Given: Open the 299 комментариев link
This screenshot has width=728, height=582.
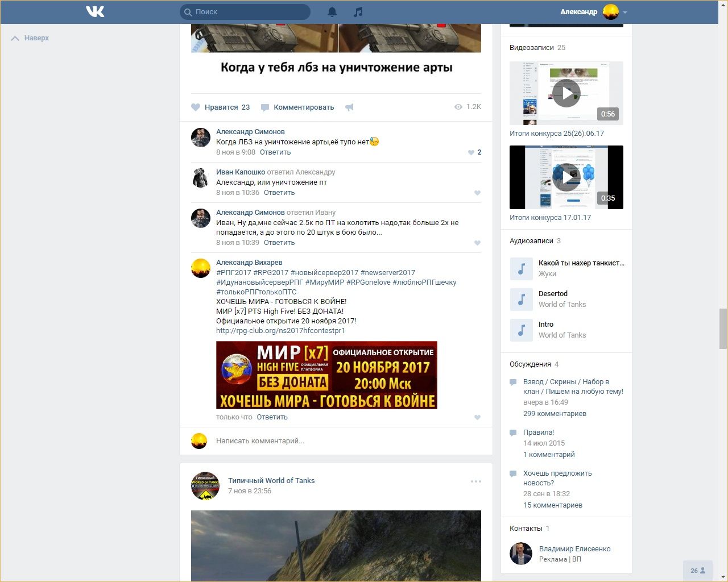Looking at the screenshot, I should click(555, 414).
